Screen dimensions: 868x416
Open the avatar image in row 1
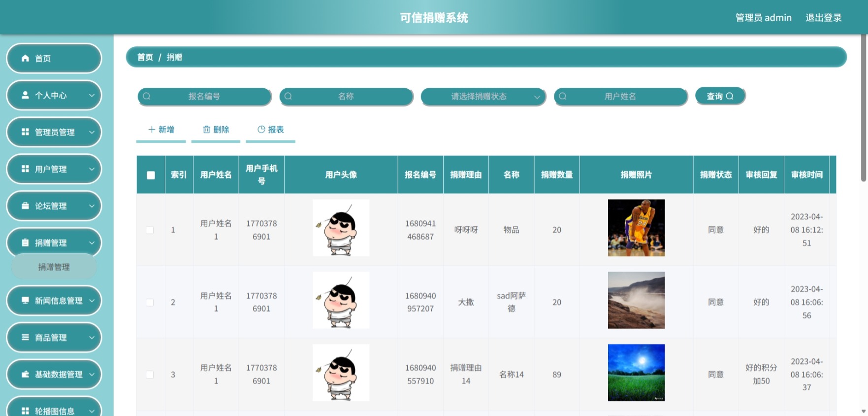click(x=341, y=228)
